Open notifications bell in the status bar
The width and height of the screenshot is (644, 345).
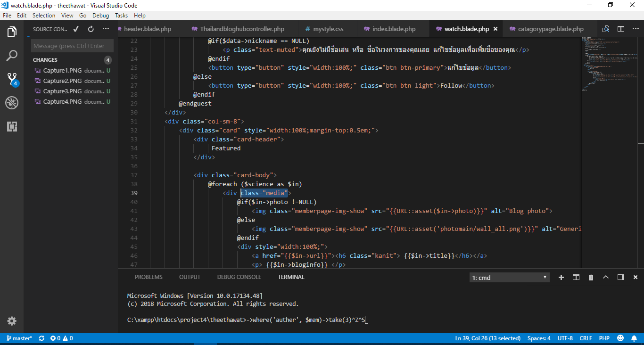point(635,338)
